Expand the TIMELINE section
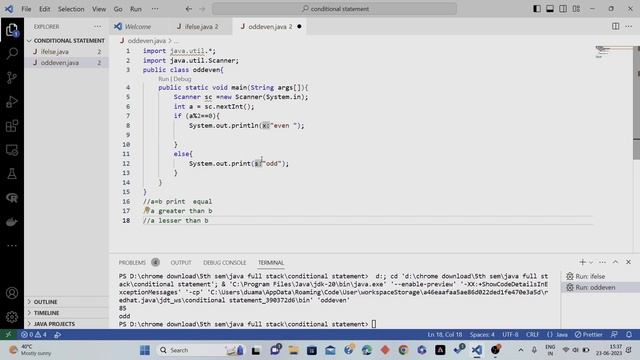 click(66, 313)
